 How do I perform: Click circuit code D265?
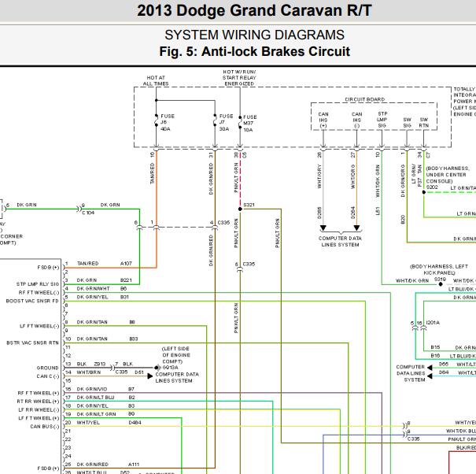(x=319, y=213)
